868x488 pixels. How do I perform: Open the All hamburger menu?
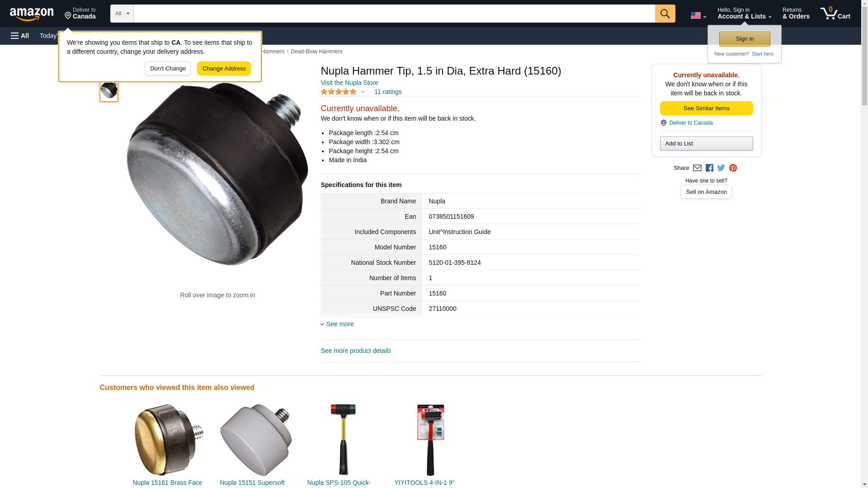point(20,36)
